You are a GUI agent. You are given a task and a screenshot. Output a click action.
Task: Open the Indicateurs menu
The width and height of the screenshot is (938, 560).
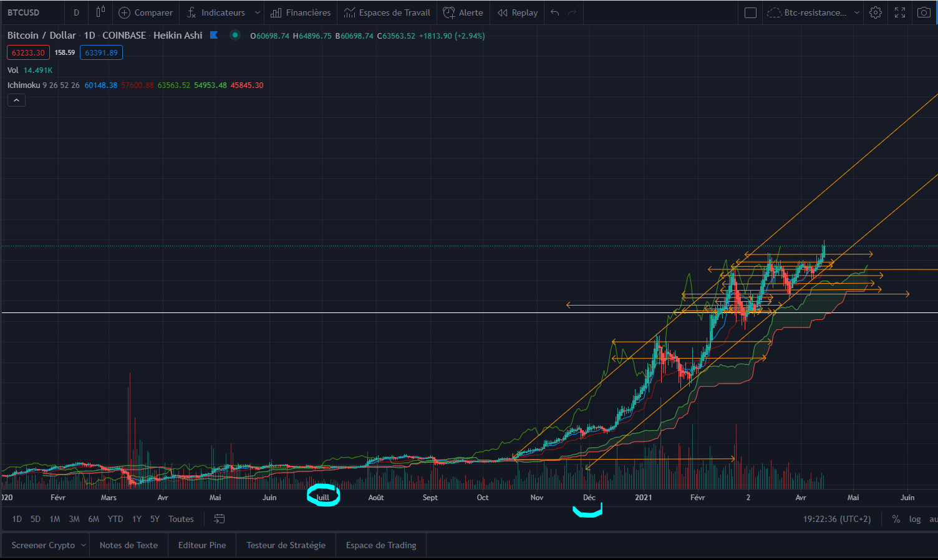click(216, 12)
